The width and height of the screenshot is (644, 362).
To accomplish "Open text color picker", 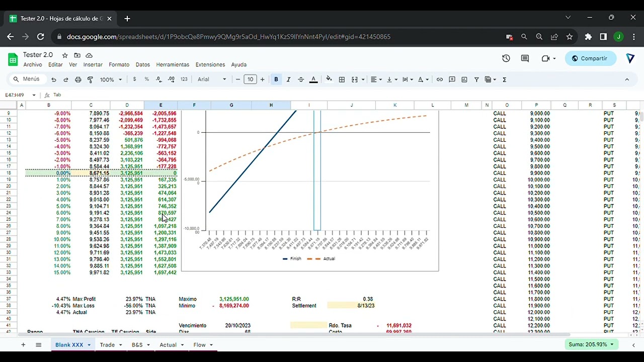I will coord(313,79).
